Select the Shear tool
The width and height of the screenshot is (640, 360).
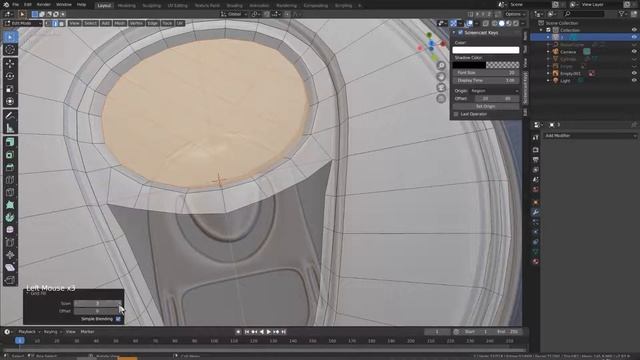coord(10,268)
